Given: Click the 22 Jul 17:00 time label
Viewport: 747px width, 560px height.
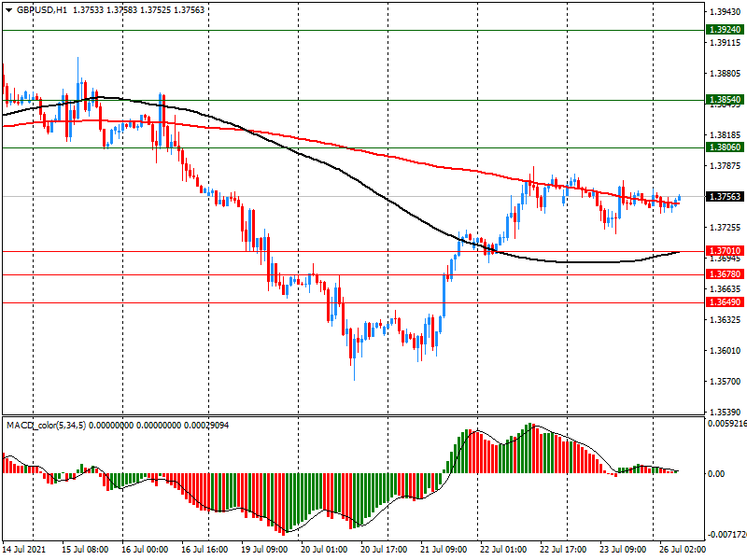Looking at the screenshot, I should pos(563,550).
